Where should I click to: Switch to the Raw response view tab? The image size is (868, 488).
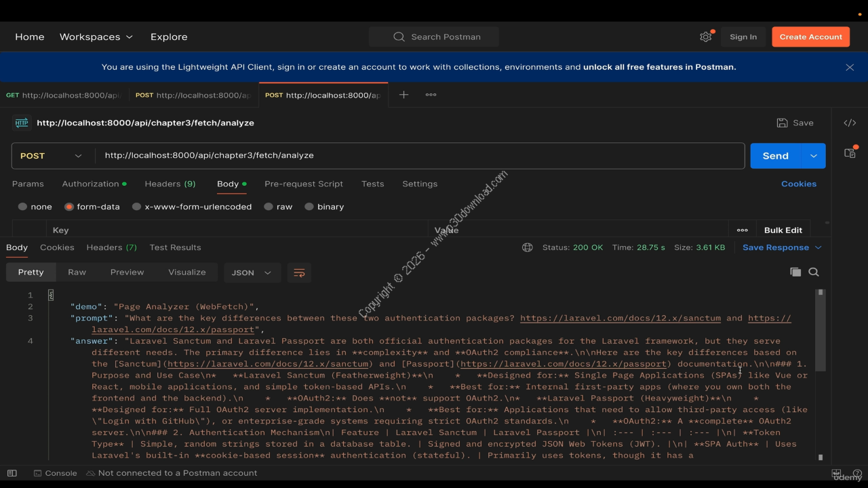(77, 272)
